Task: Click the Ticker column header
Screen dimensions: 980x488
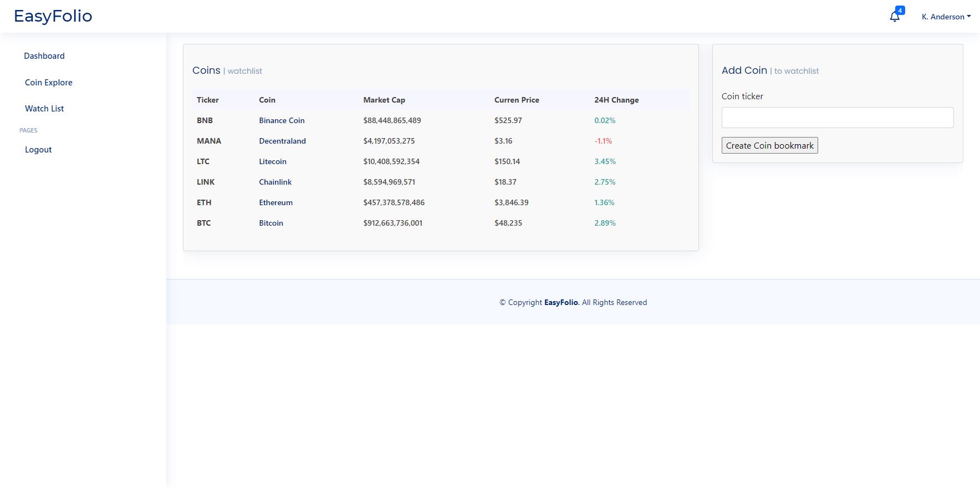Action: pyautogui.click(x=208, y=100)
